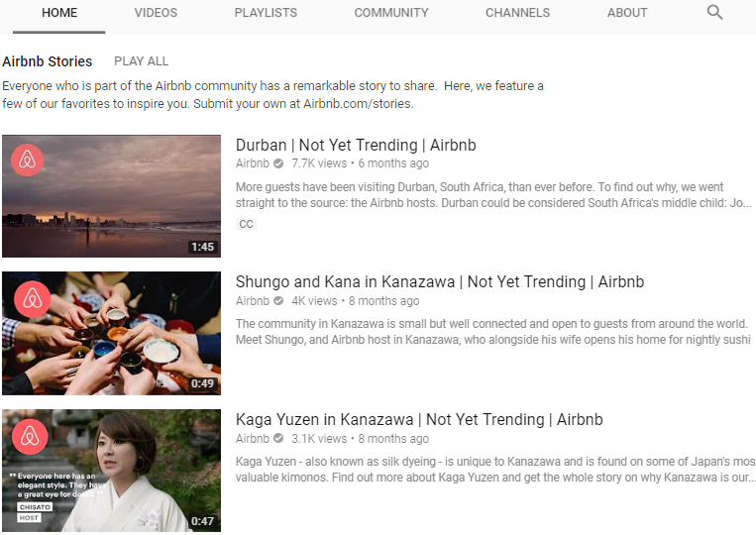Click '3.1K views' text on Kaga Yuzen video
The image size is (756, 535).
pyautogui.click(x=319, y=439)
